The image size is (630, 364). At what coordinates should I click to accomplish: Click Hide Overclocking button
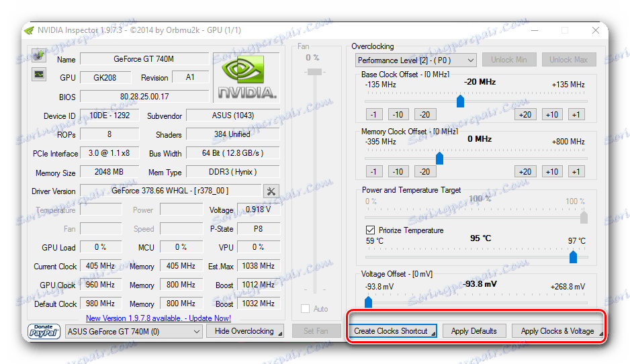[244, 331]
